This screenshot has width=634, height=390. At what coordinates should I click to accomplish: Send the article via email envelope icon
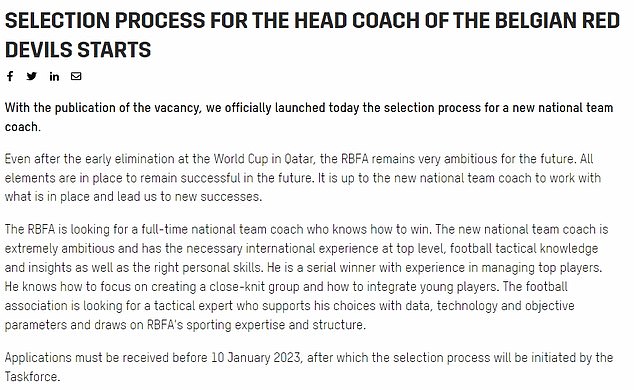[76, 76]
